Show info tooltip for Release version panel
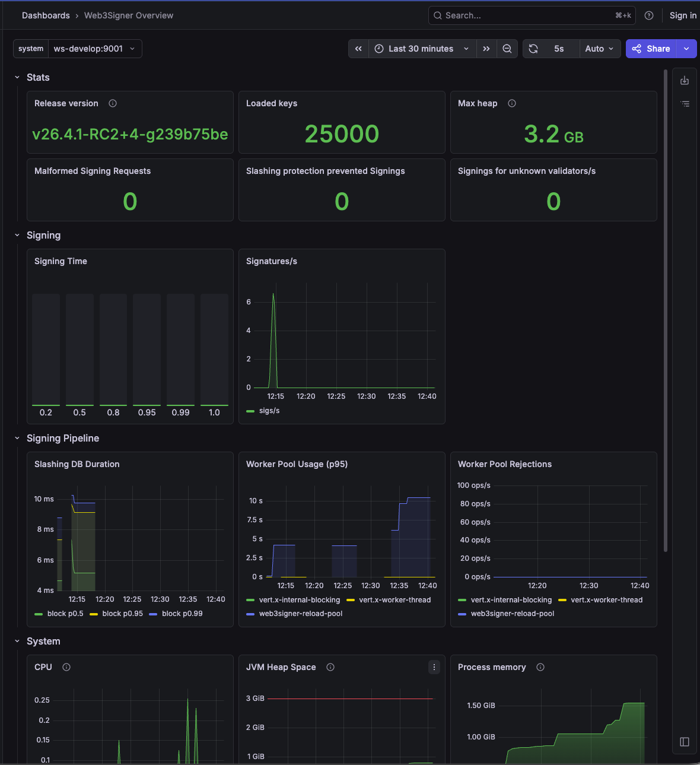 [113, 103]
